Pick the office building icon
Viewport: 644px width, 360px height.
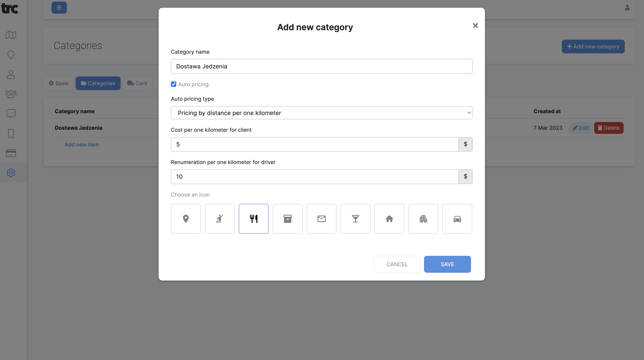click(x=423, y=219)
